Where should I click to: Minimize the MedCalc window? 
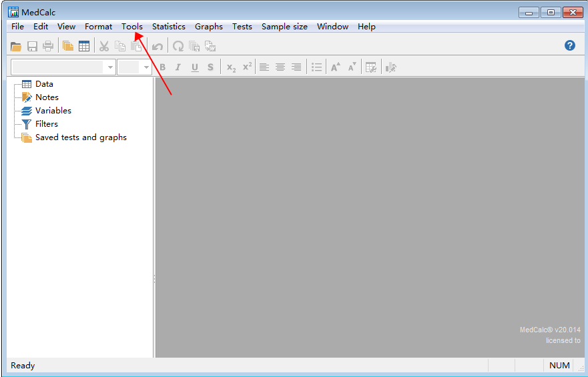tap(529, 13)
